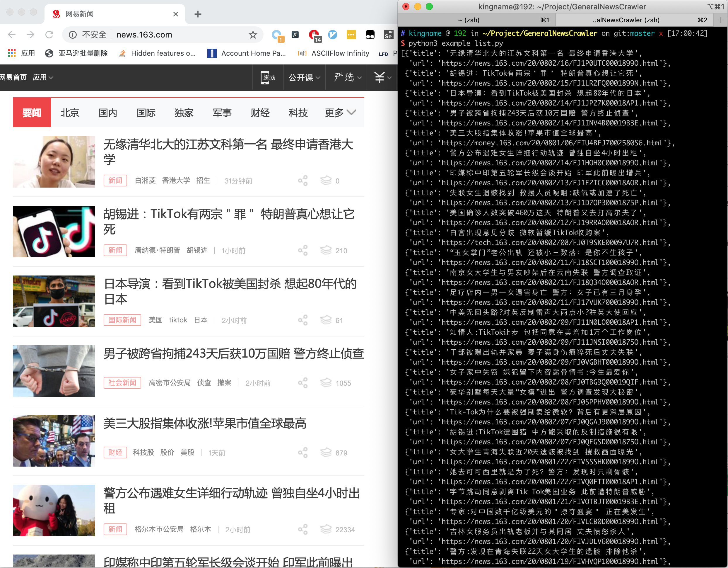Open the Apps grid bookmark icon
This screenshot has width=728, height=568.
pyautogui.click(x=12, y=53)
